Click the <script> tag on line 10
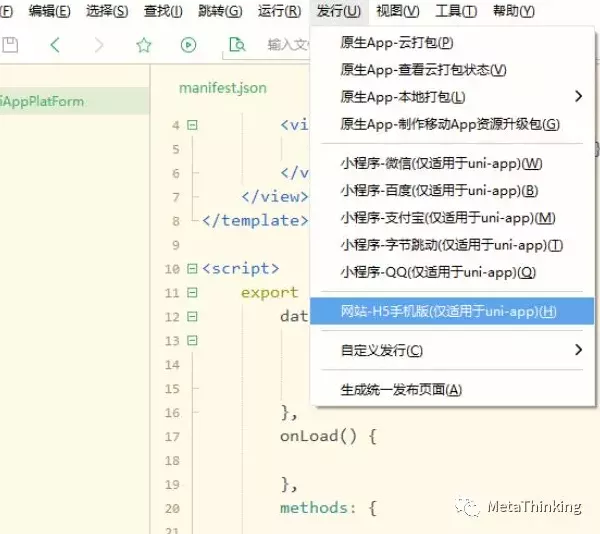 tap(241, 269)
